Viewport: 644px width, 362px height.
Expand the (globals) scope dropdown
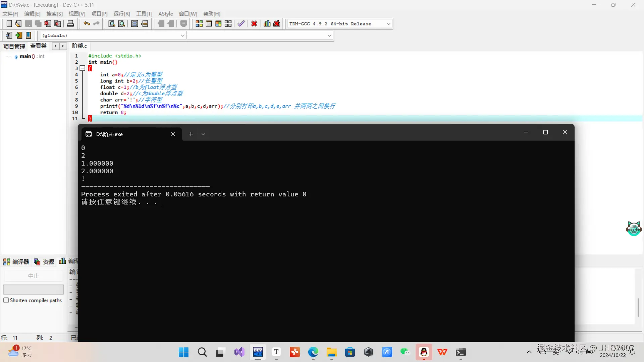click(183, 36)
